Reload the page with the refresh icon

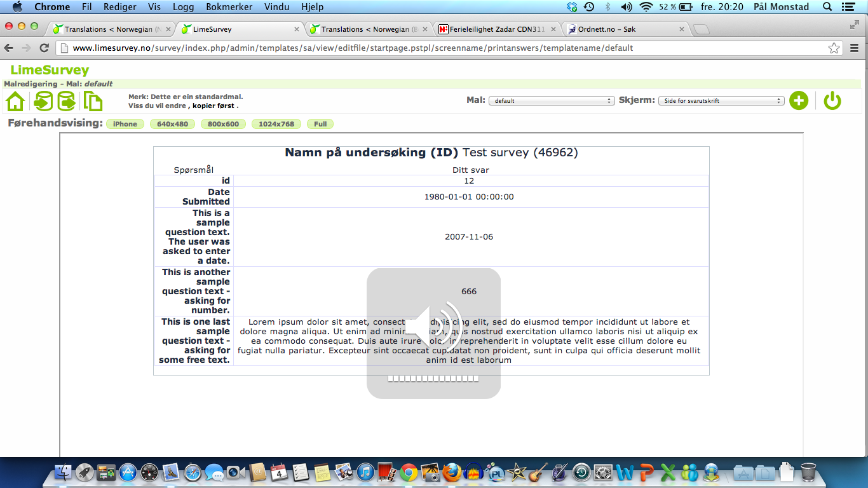[x=44, y=48]
